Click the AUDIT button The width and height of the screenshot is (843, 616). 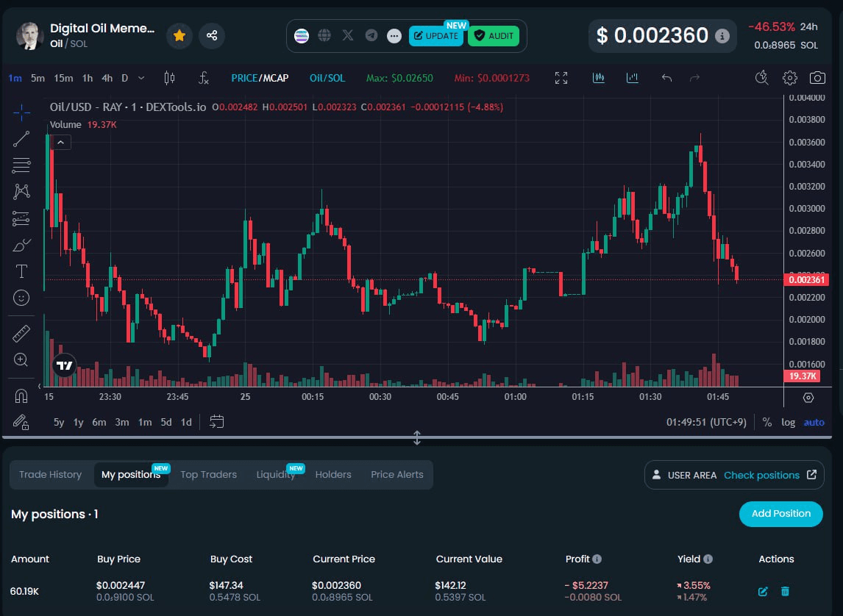point(494,36)
